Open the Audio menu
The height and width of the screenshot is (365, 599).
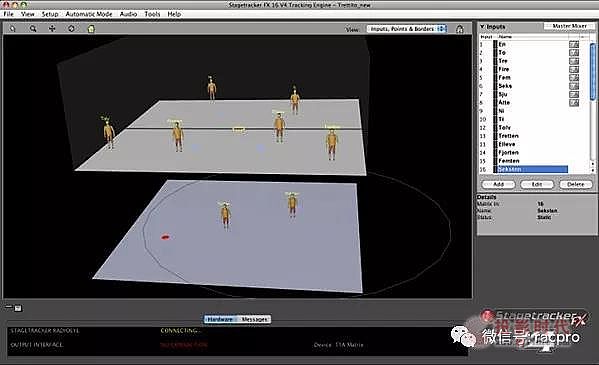tap(128, 14)
